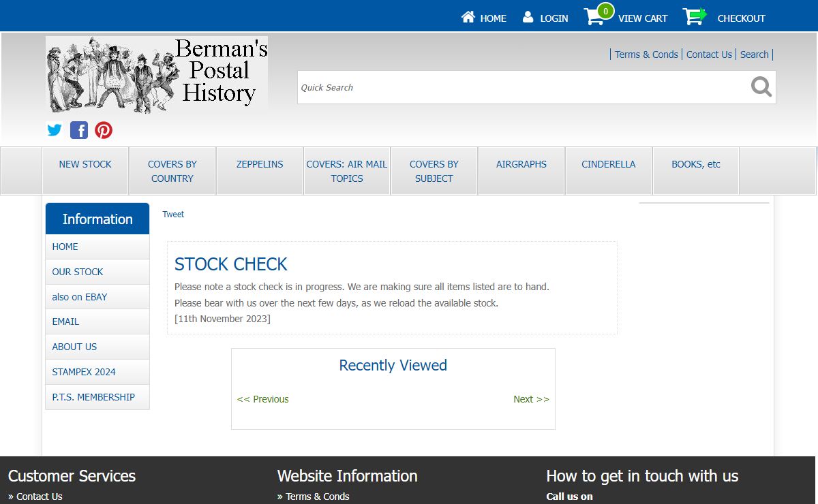The height and width of the screenshot is (504, 818).
Task: Select the COVERS BY COUNTRY menu tab
Action: (x=172, y=171)
